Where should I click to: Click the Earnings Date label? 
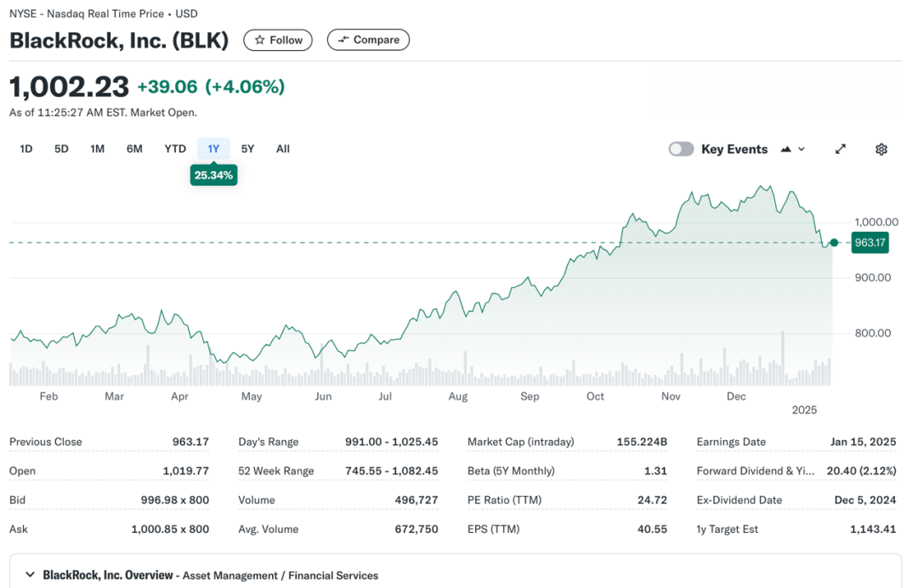click(x=730, y=442)
